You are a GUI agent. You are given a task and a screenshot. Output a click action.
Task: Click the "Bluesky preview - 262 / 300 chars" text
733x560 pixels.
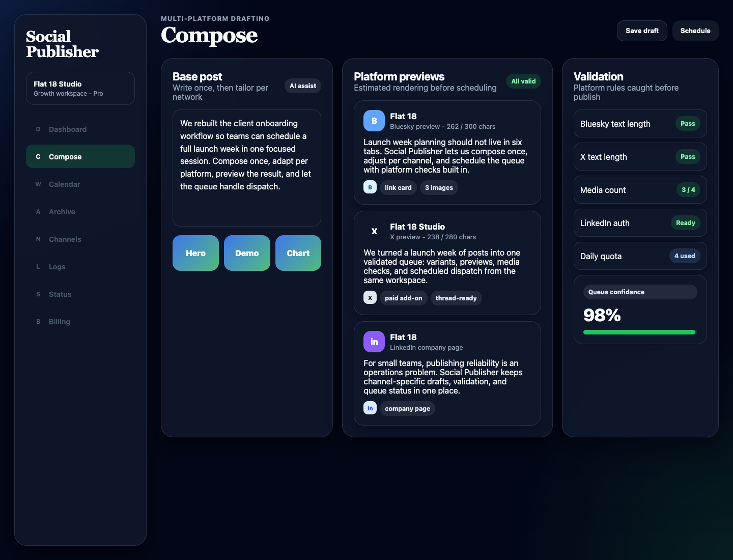coord(442,126)
